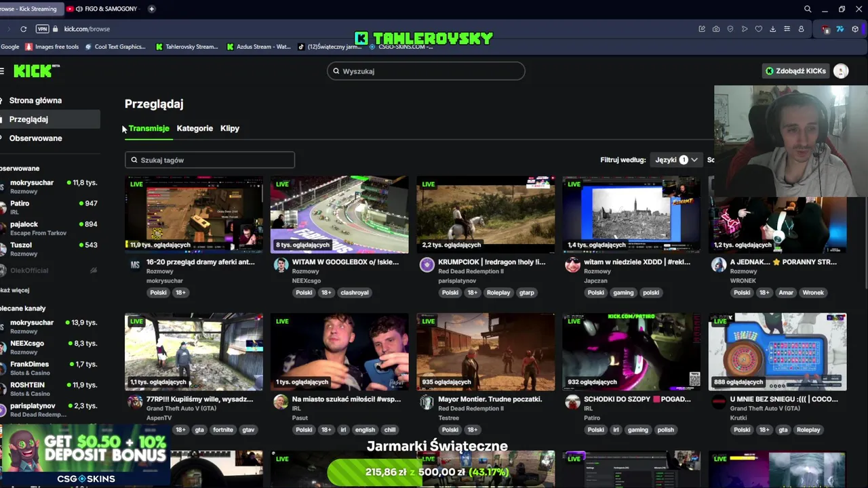Open the WRONEK channel avatar
The image size is (868, 488).
pos(719,264)
